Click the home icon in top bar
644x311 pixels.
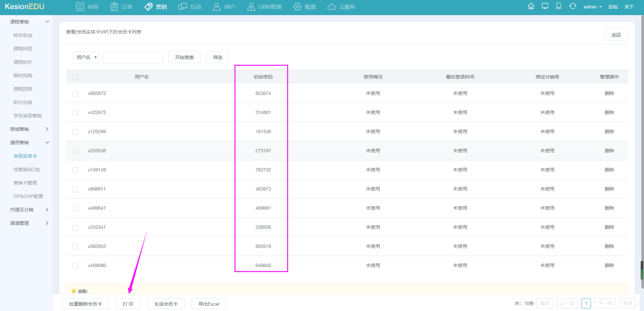pyautogui.click(x=531, y=6)
